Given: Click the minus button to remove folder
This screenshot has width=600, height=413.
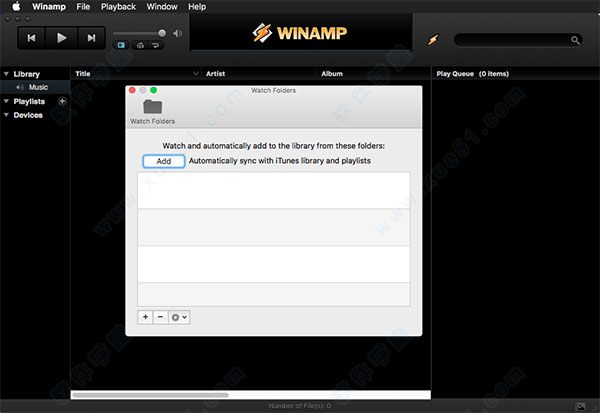Looking at the screenshot, I should coord(160,317).
